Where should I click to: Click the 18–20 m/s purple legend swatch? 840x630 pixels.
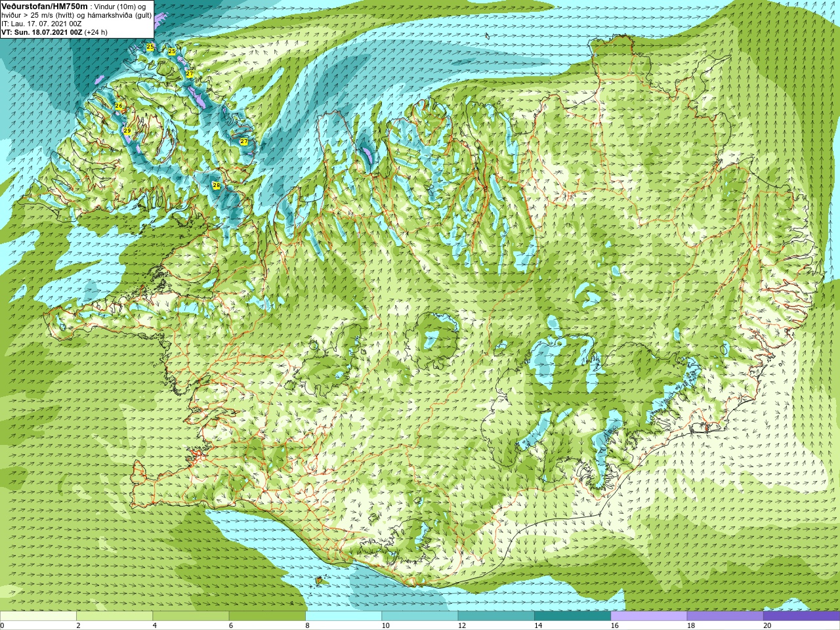click(725, 616)
